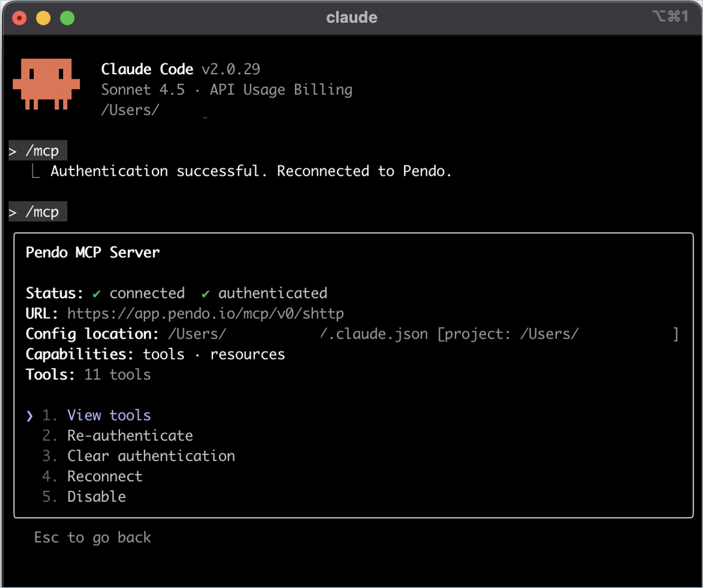Click the first /mcp command badge

pyautogui.click(x=37, y=150)
